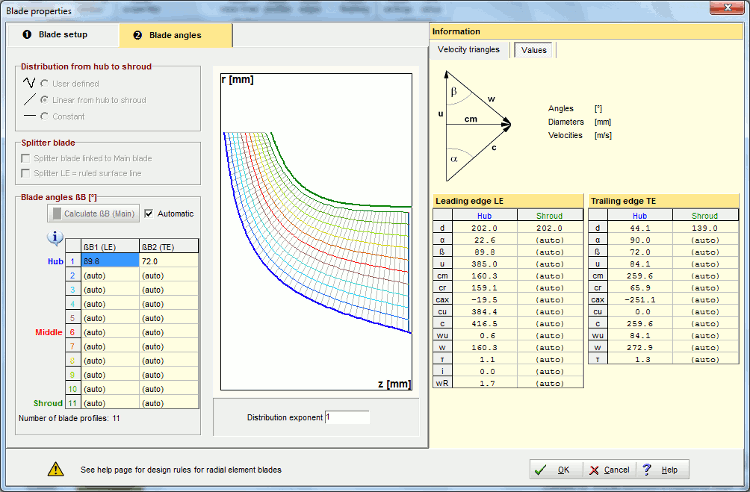750x492 pixels.
Task: Click Leading edge hub cu value 384.4
Action: (x=484, y=312)
